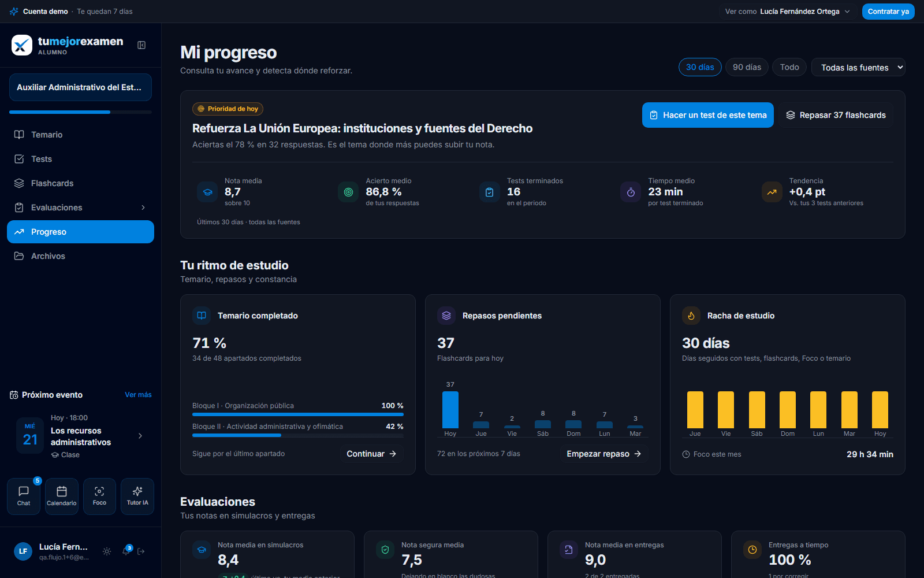Click the Tests terminados clipboard icon

click(490, 192)
